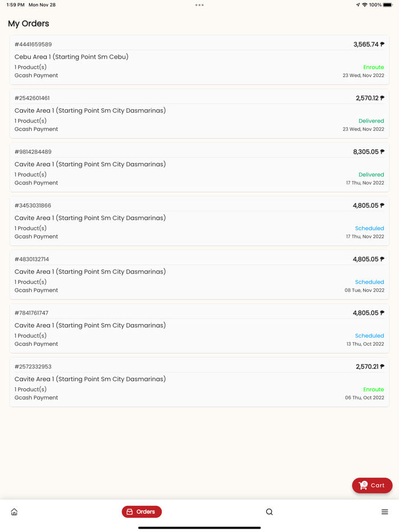This screenshot has width=399, height=532.
Task: Open order #9814284489 details
Action: click(x=199, y=166)
